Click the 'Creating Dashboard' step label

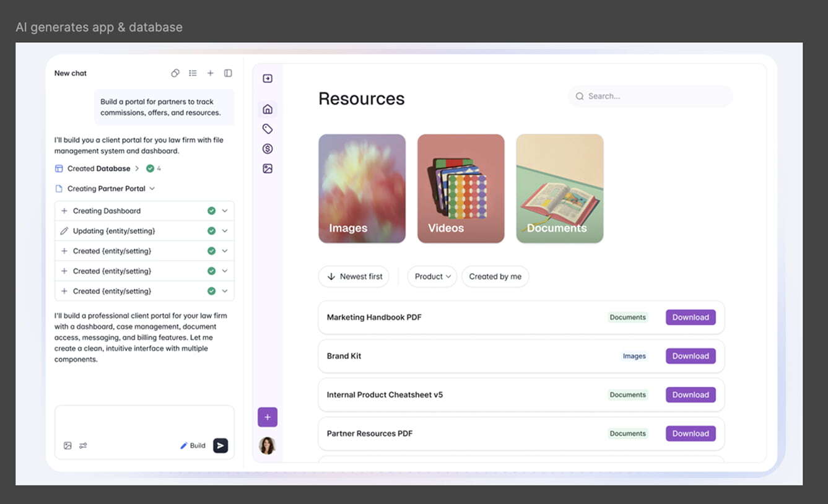click(107, 211)
